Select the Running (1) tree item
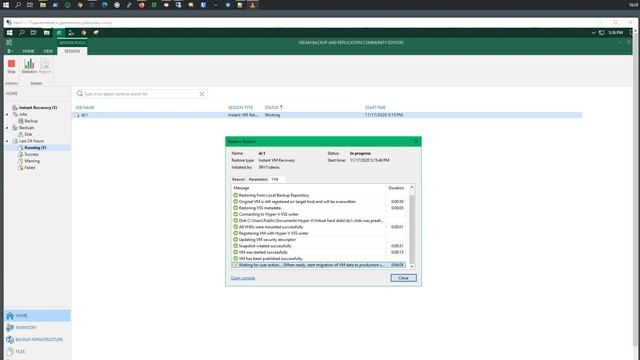640x360 pixels. tap(35, 147)
